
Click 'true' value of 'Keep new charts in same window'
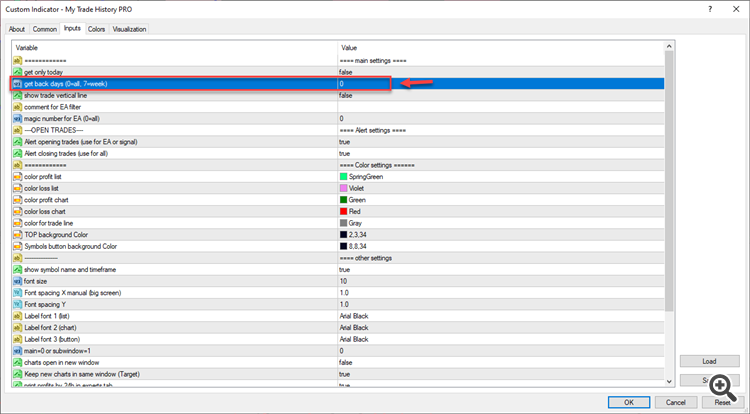coord(344,374)
